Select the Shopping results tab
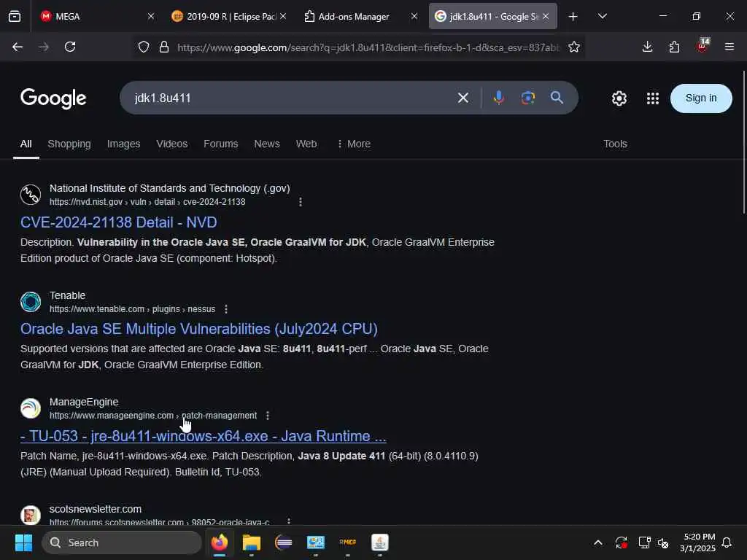Viewport: 747px width, 560px height. coord(69,144)
